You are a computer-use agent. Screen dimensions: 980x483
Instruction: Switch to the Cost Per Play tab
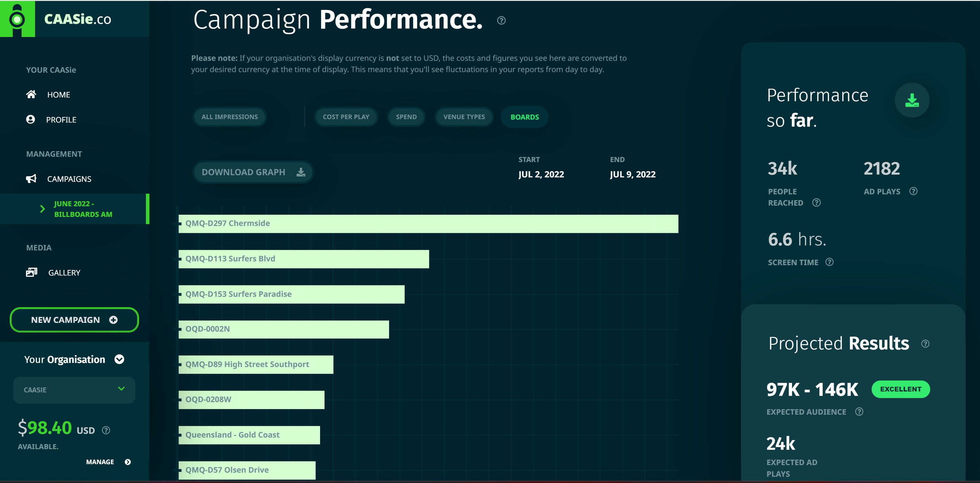[346, 117]
